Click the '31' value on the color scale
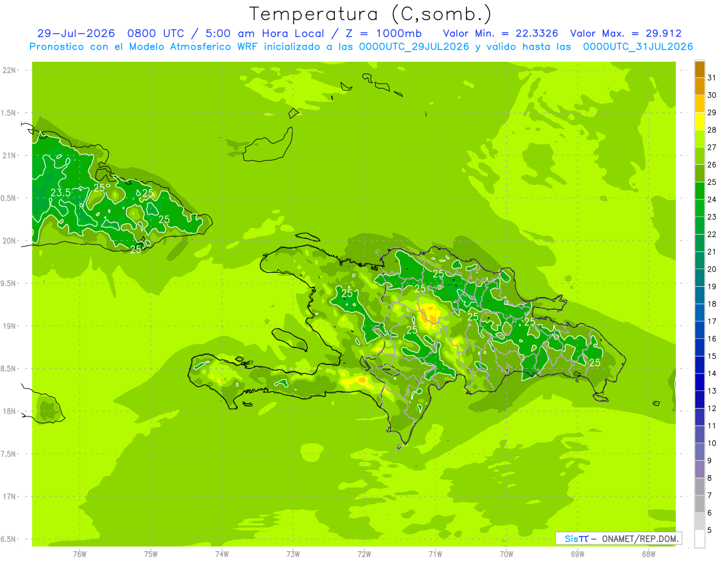728x562 pixels. (712, 78)
